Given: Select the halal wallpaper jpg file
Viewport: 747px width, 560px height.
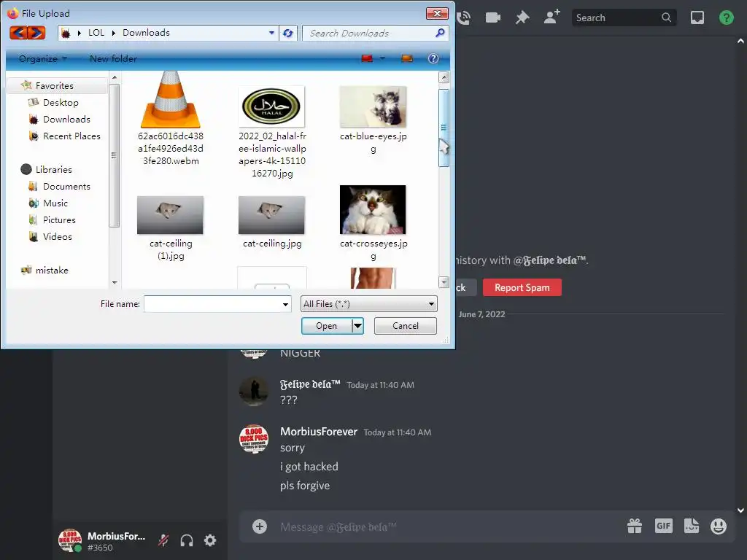Looking at the screenshot, I should click(272, 131).
